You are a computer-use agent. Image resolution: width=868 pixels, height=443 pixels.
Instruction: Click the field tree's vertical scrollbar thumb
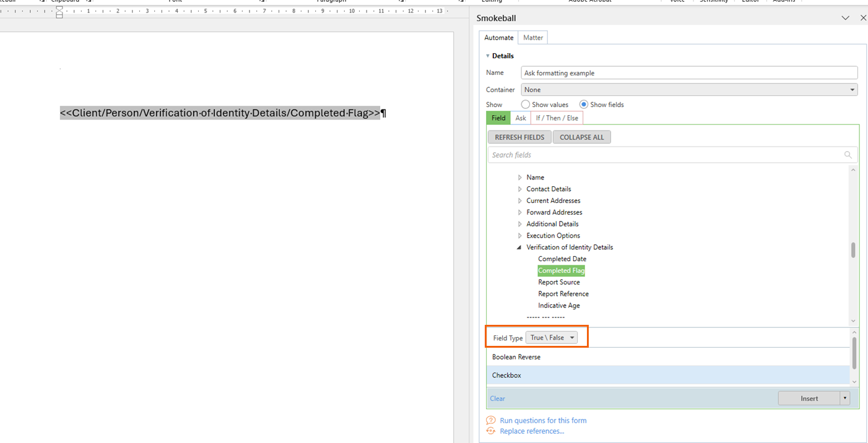tap(853, 250)
